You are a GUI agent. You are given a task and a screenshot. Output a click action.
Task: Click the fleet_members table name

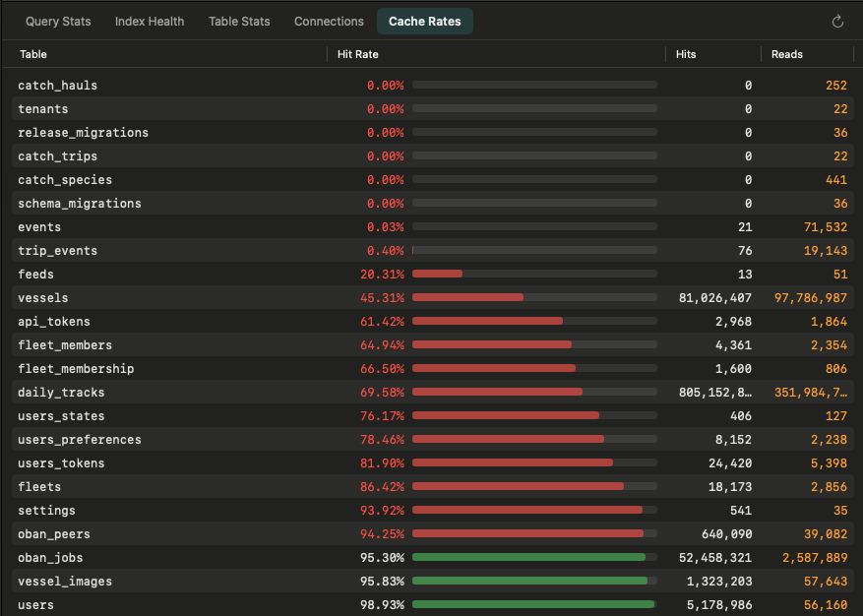coord(65,345)
